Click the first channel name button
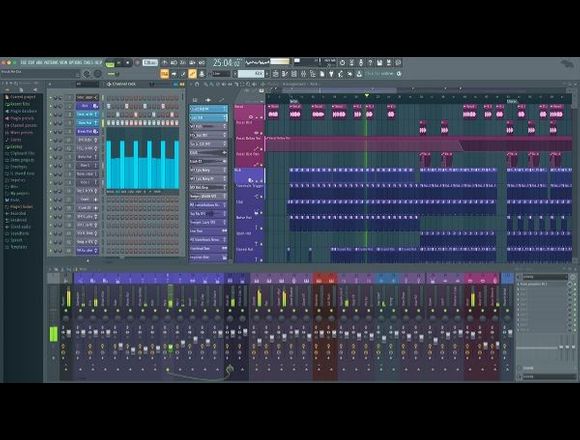This screenshot has width=580, height=440. [x=88, y=98]
